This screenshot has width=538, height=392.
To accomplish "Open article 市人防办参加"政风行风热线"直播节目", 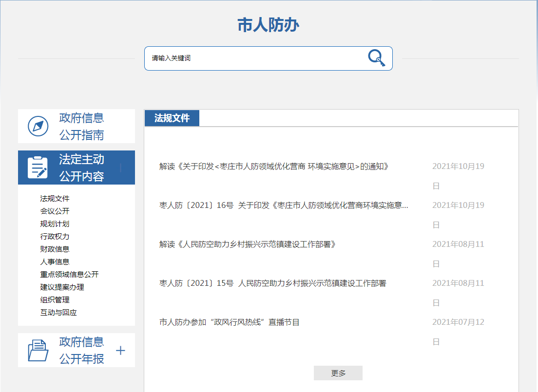I will point(229,322).
